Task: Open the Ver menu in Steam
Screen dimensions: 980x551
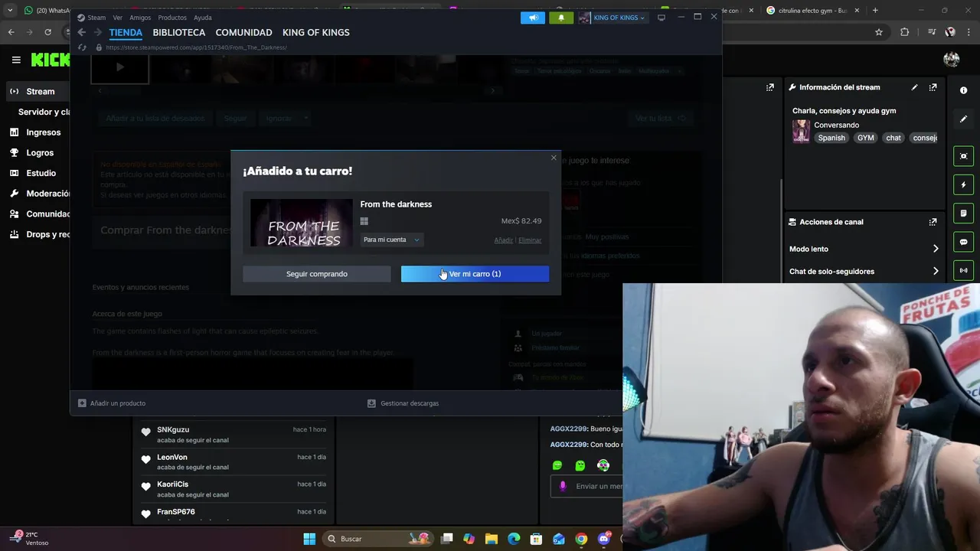Action: [117, 18]
